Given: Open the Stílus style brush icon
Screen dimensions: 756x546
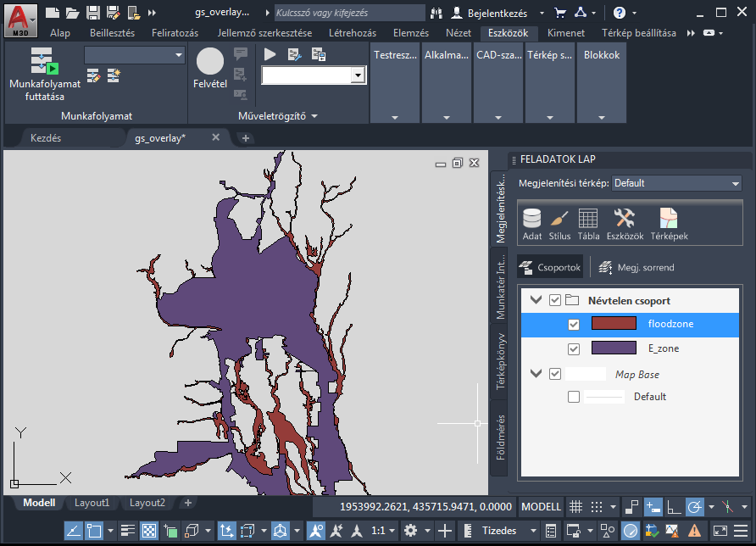Looking at the screenshot, I should click(559, 224).
